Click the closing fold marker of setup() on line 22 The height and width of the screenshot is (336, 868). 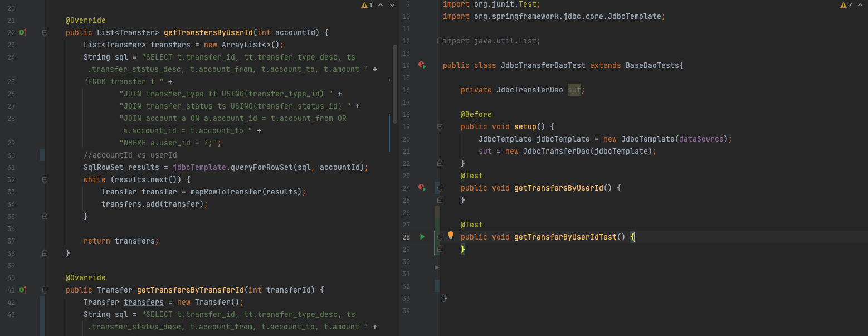[440, 163]
